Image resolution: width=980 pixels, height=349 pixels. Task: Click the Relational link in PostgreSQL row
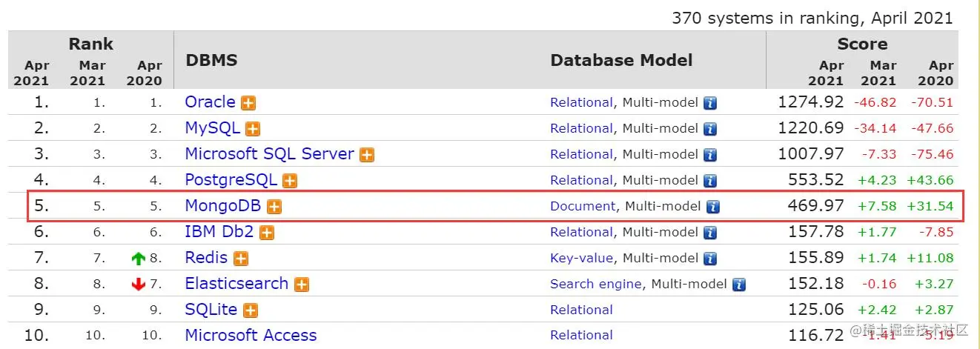coord(581,181)
